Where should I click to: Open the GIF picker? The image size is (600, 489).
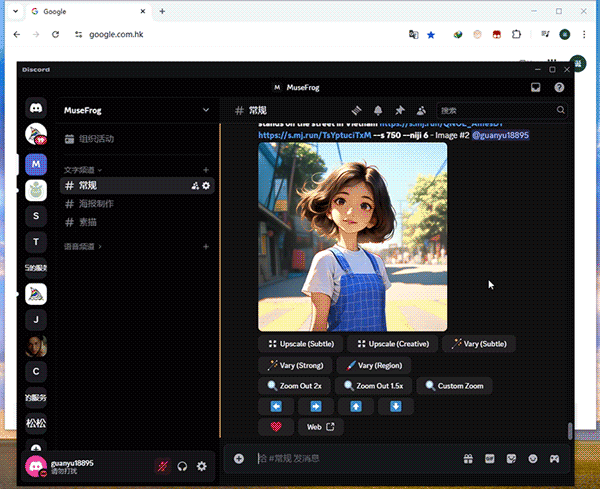click(x=489, y=458)
